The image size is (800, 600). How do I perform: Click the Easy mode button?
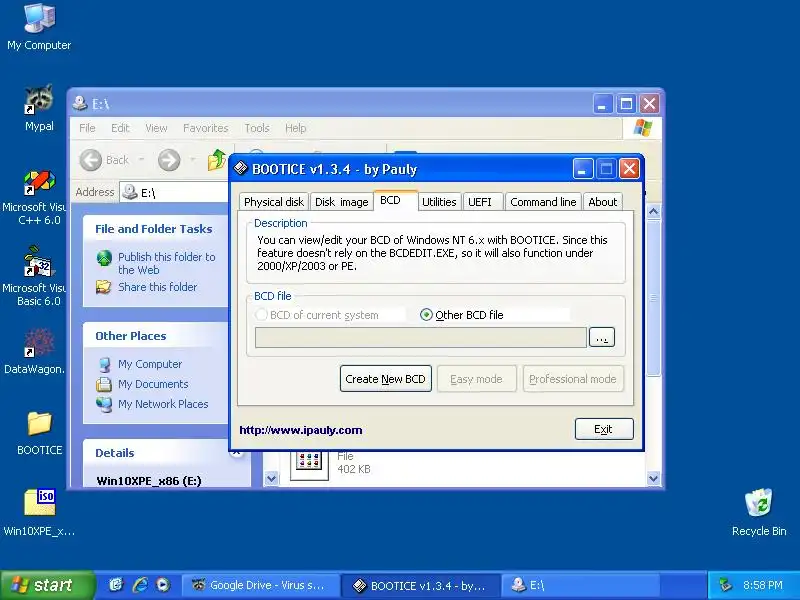pyautogui.click(x=477, y=379)
